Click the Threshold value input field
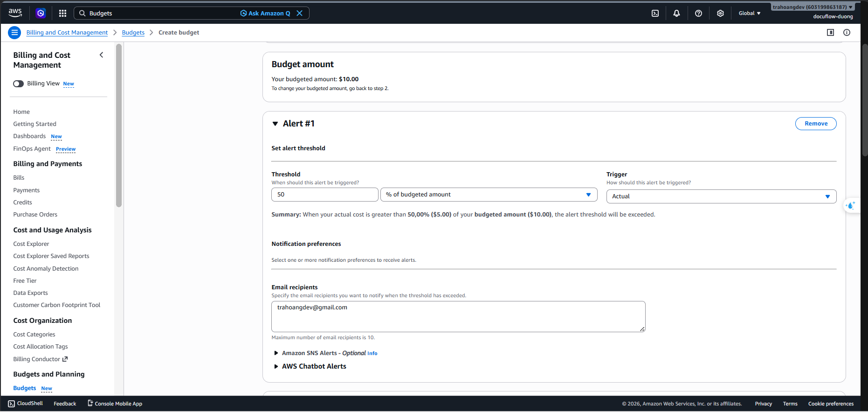 pos(325,195)
